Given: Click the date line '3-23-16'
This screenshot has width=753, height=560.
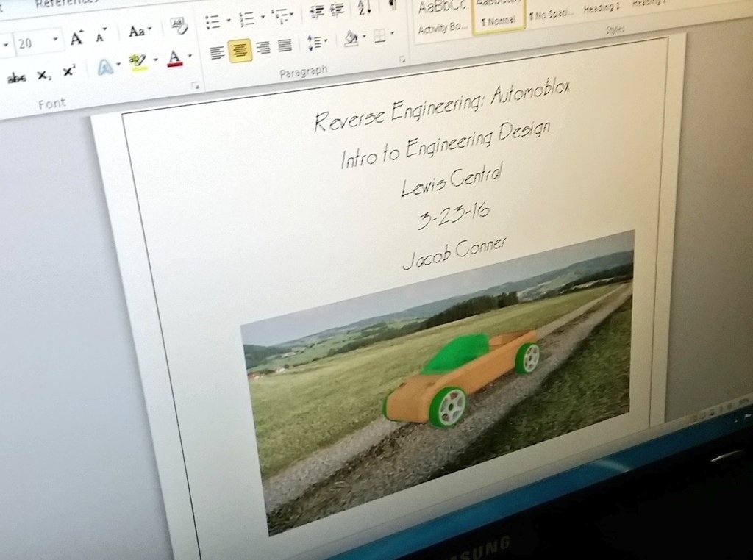Looking at the screenshot, I should point(453,215).
